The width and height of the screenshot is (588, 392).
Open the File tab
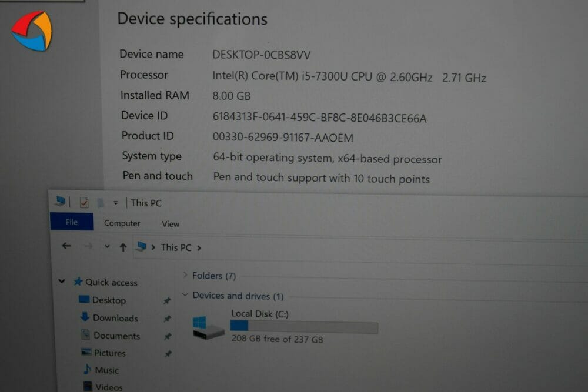72,222
